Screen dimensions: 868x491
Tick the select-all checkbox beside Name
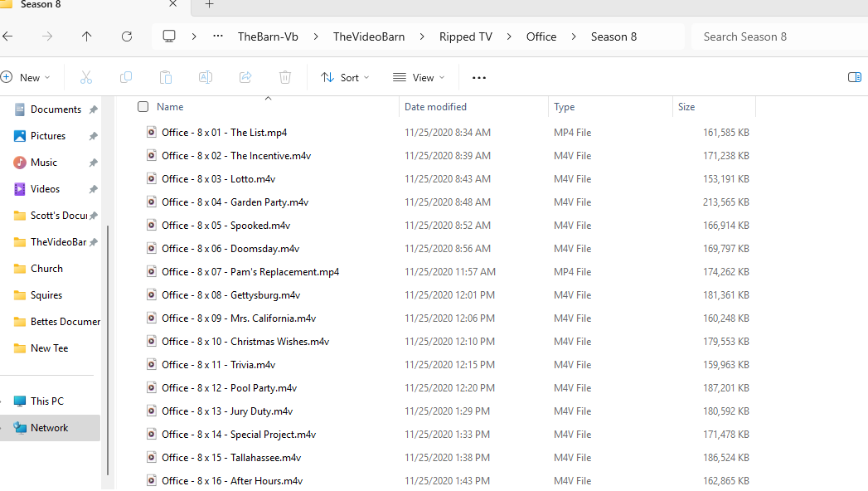pyautogui.click(x=143, y=106)
